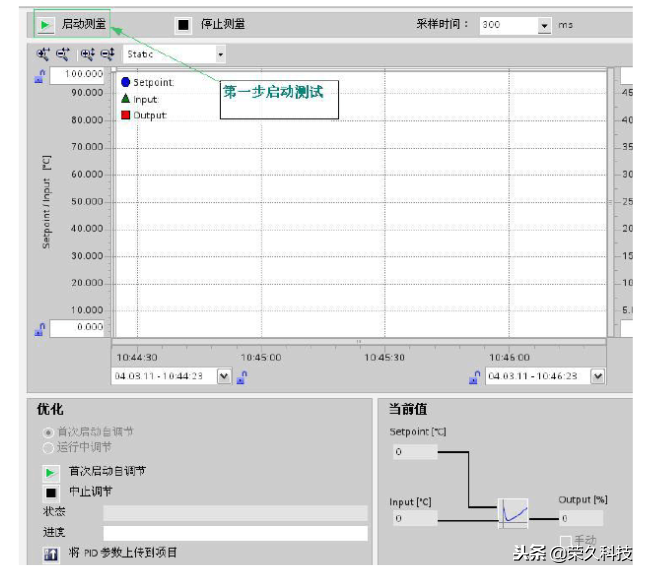Select the 运行中调节 radio button
The height and width of the screenshot is (576, 647).
pos(48,447)
